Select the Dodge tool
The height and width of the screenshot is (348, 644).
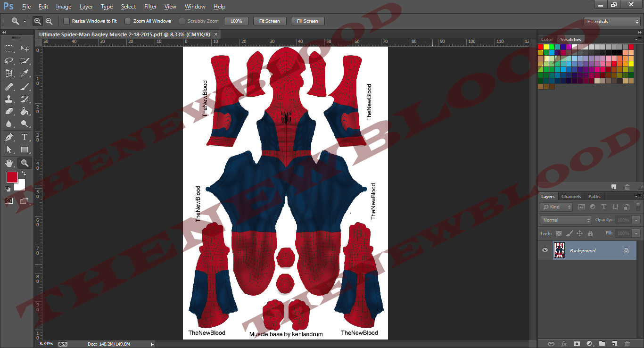click(25, 124)
